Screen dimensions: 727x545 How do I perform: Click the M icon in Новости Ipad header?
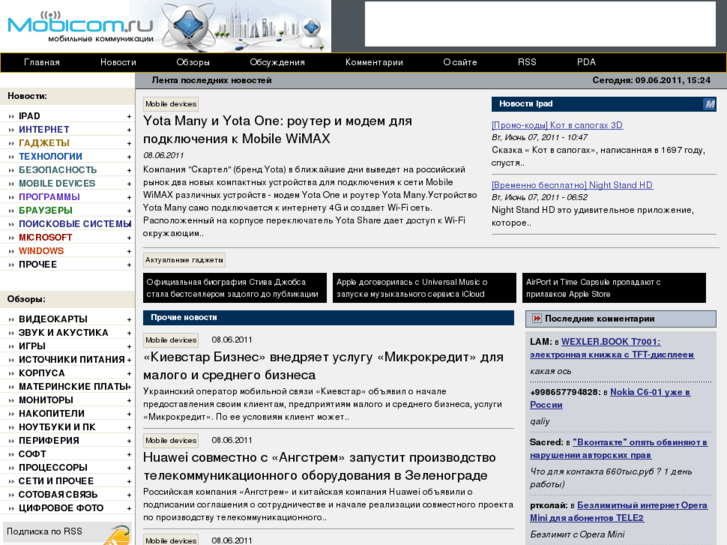tap(709, 104)
